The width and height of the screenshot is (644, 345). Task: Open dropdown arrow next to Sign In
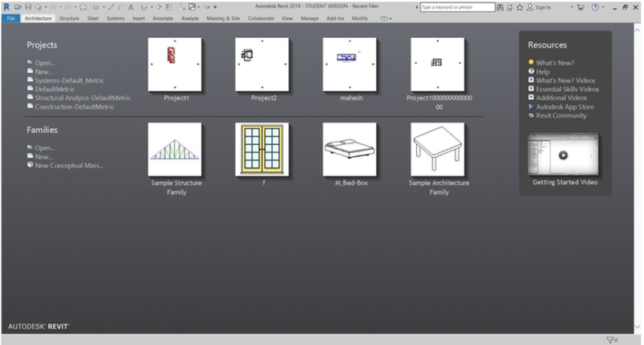pos(572,7)
